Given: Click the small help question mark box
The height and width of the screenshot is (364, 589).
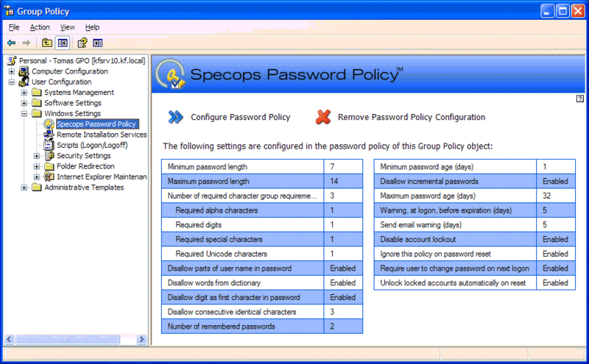Looking at the screenshot, I should [579, 99].
